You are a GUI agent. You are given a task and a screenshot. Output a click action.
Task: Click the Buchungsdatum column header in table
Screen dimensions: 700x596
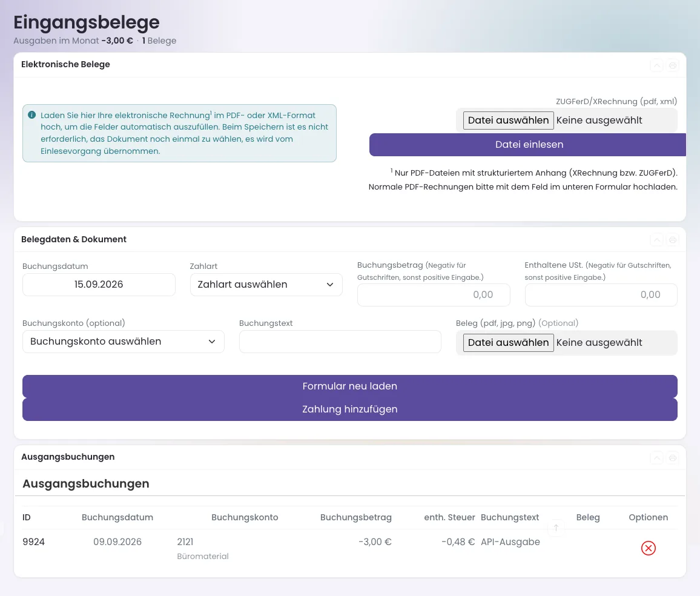tap(117, 517)
